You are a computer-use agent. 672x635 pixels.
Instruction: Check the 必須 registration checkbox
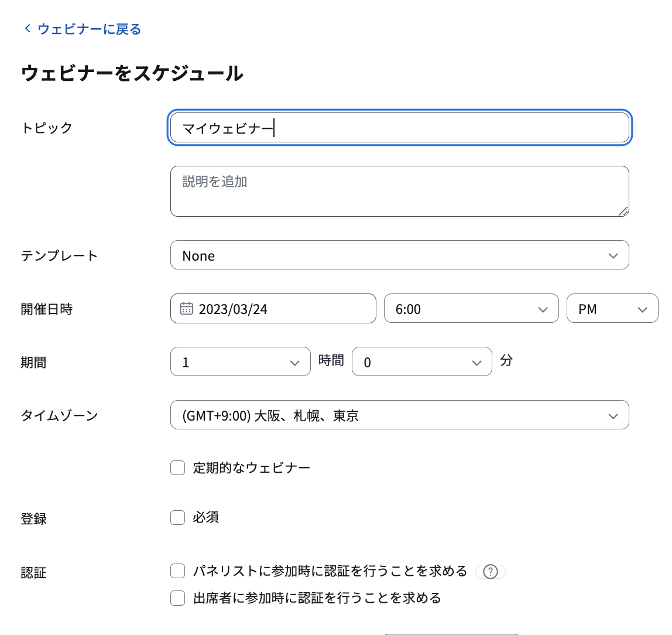[x=177, y=517]
